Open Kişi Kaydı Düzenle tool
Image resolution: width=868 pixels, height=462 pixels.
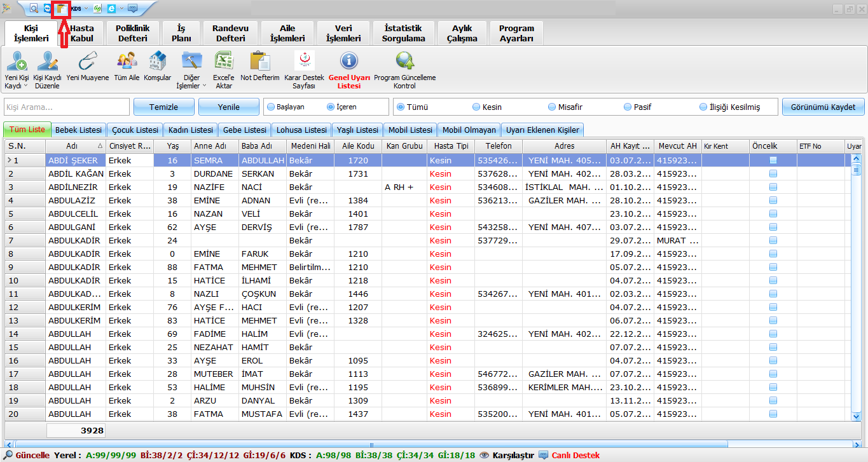pos(47,62)
